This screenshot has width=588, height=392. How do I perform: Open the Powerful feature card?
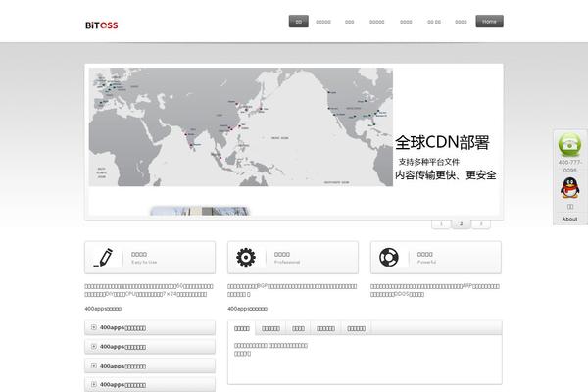click(x=436, y=258)
